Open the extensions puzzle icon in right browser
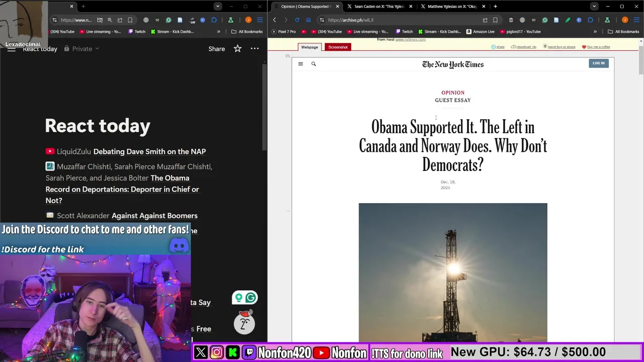 coord(590,20)
